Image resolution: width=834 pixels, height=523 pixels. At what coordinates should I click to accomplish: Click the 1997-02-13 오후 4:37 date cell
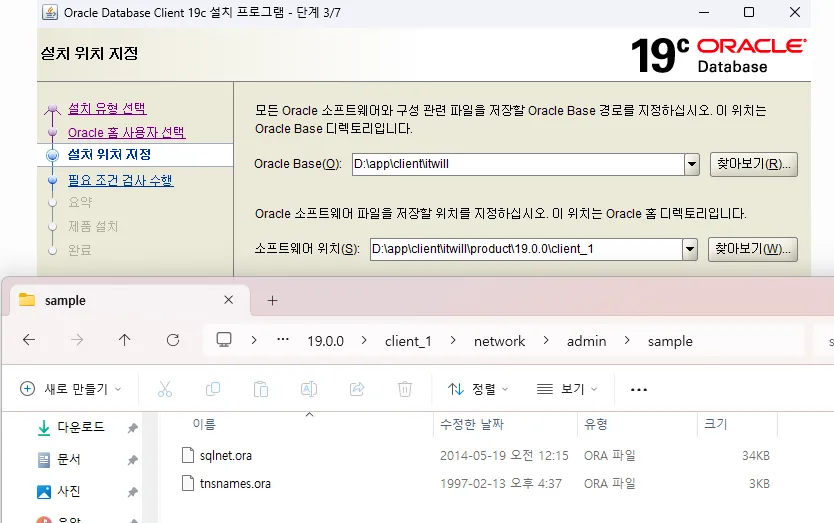tap(501, 483)
